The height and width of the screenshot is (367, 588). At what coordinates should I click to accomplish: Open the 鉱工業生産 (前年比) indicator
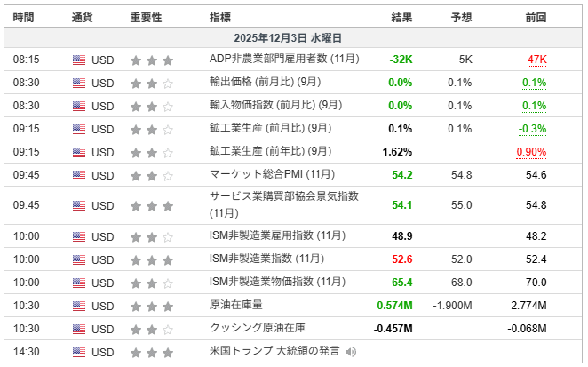[270, 152]
